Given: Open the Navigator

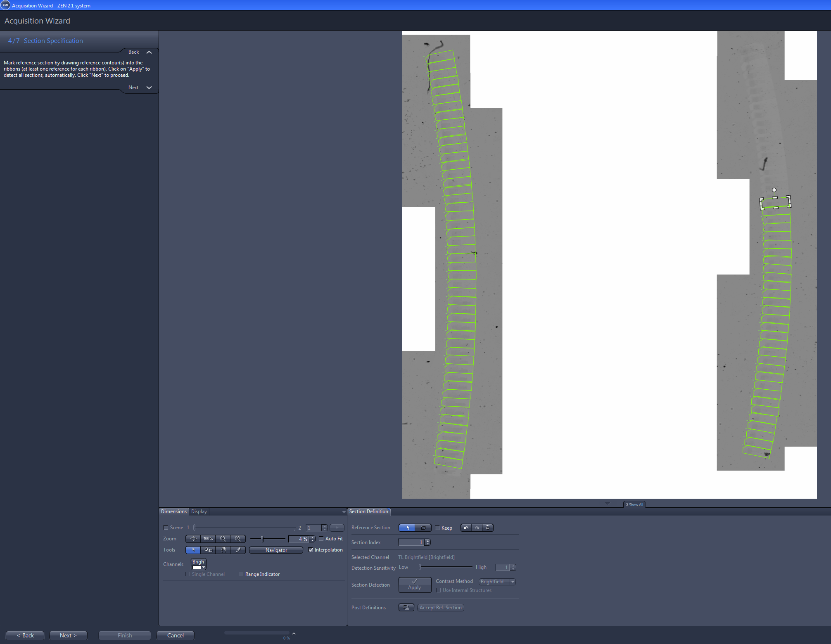Looking at the screenshot, I should click(x=276, y=550).
